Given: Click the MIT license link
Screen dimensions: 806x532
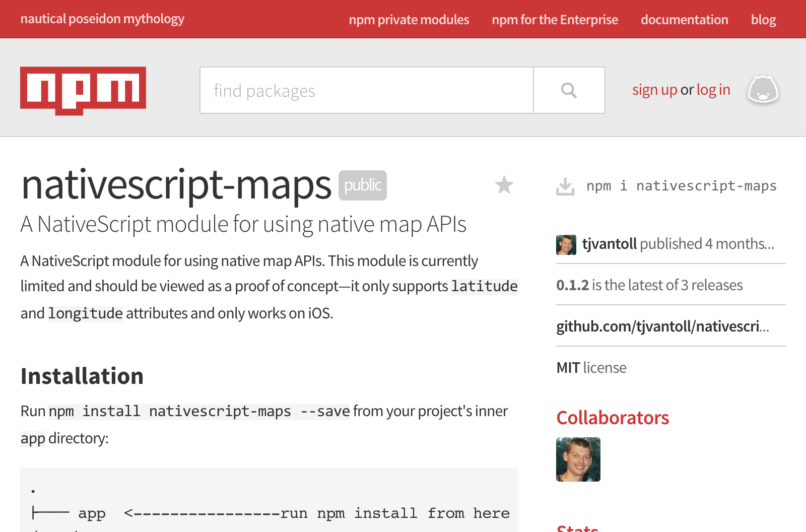Looking at the screenshot, I should [x=568, y=367].
